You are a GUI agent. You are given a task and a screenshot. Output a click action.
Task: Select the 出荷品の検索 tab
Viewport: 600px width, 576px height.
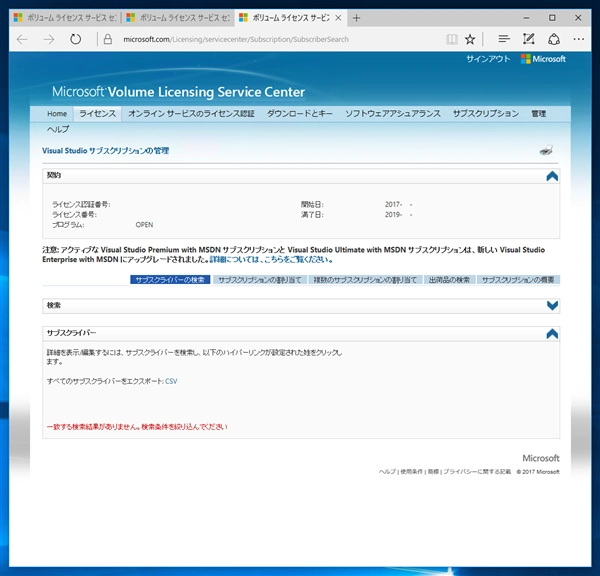click(x=449, y=280)
